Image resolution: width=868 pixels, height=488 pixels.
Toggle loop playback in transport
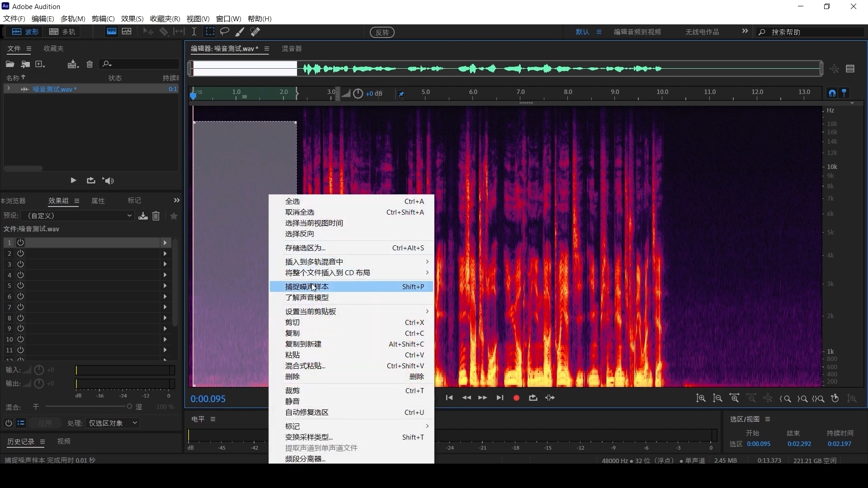coord(533,398)
